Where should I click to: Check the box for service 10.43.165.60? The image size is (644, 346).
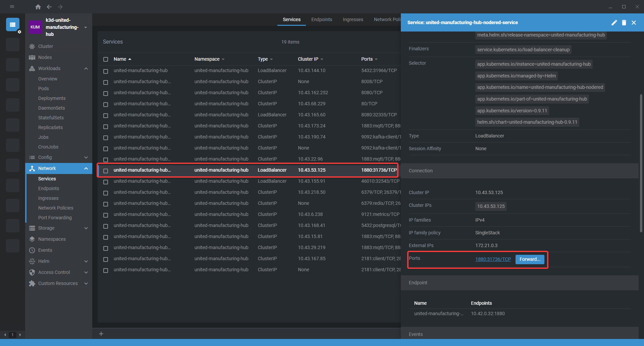pyautogui.click(x=106, y=116)
